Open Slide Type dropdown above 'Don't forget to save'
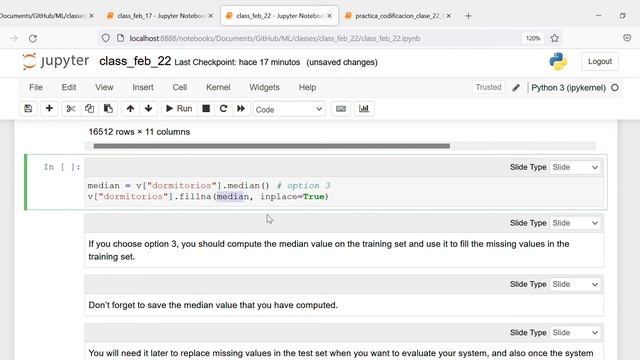Image resolution: width=640 pixels, height=360 pixels. [575, 284]
